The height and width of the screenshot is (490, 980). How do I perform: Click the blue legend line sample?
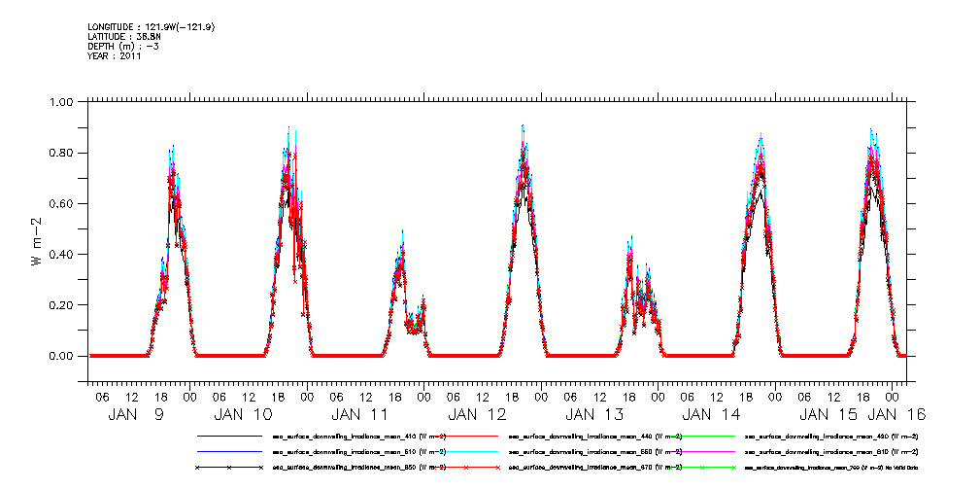tap(229, 451)
